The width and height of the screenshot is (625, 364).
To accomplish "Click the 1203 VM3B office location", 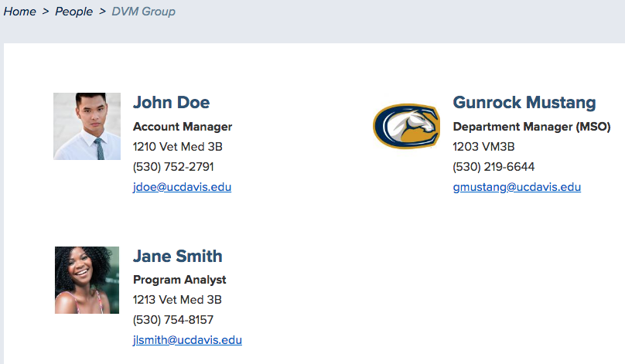I will click(483, 147).
